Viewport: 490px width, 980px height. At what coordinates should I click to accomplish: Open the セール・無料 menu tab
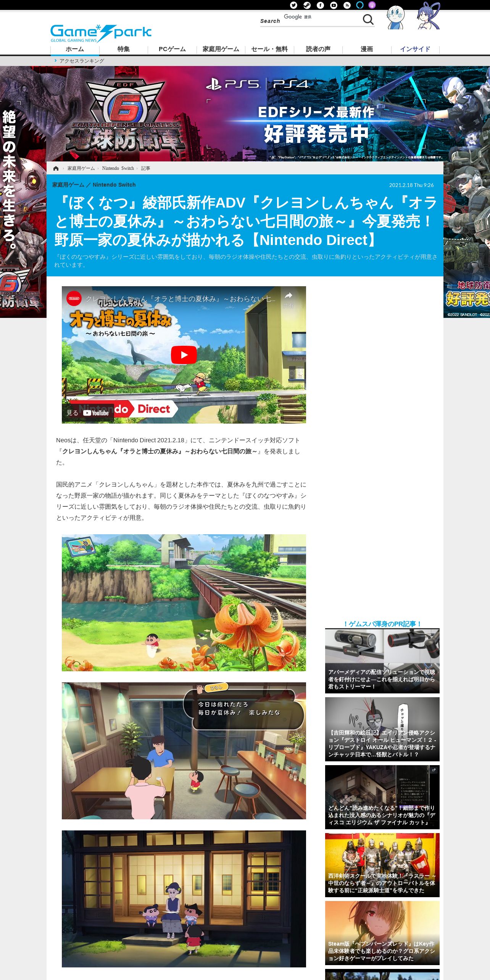coord(269,49)
